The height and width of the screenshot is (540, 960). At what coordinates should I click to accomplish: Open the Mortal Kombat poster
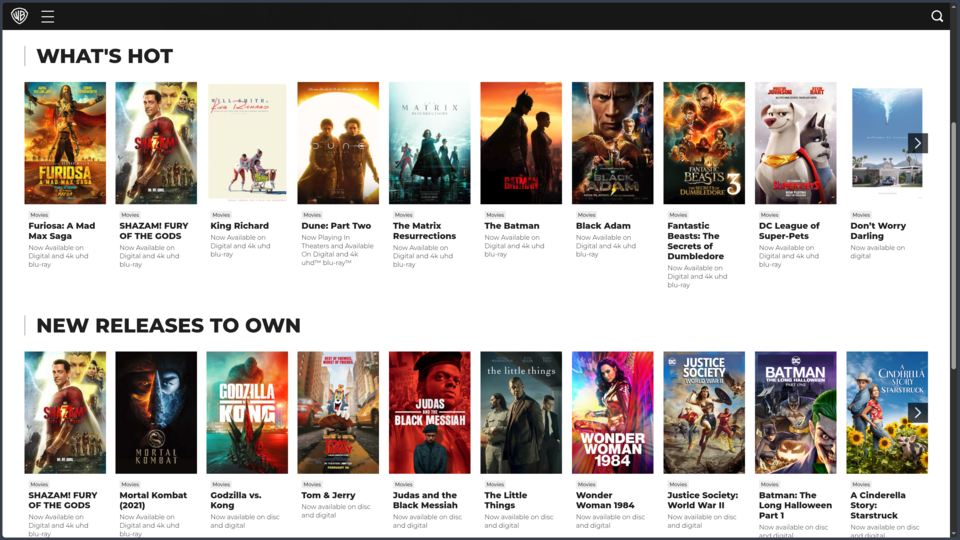(x=156, y=413)
